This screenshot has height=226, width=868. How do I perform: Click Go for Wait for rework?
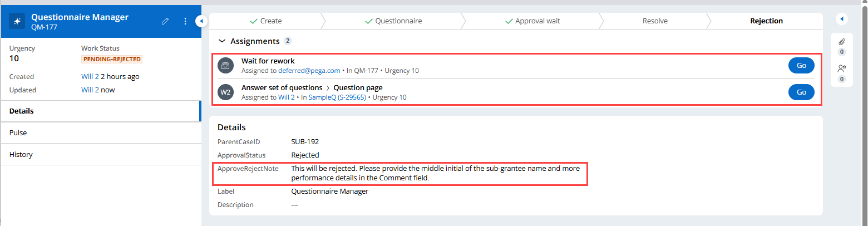[801, 65]
